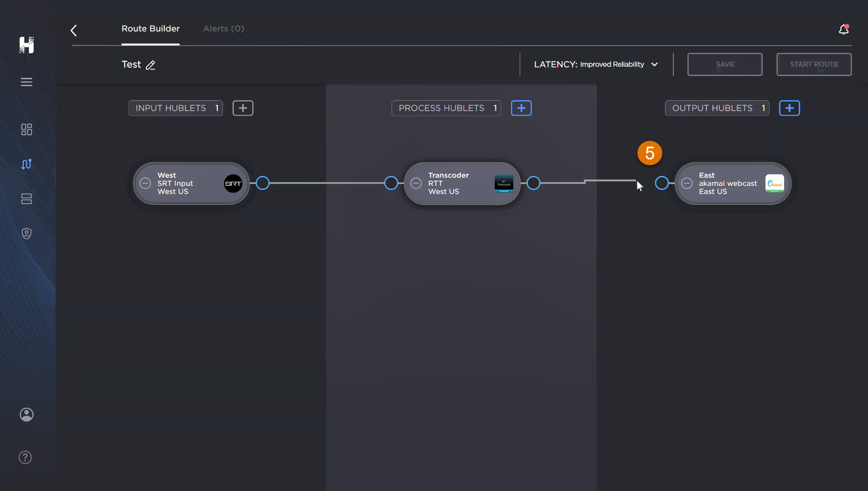Add a new Process Hublet

521,108
